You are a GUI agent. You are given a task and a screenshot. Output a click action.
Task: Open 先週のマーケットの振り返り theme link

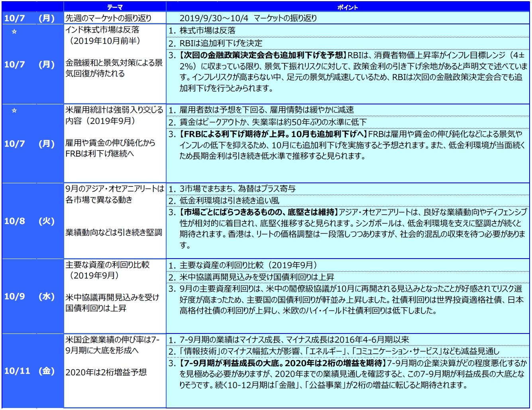(108, 18)
